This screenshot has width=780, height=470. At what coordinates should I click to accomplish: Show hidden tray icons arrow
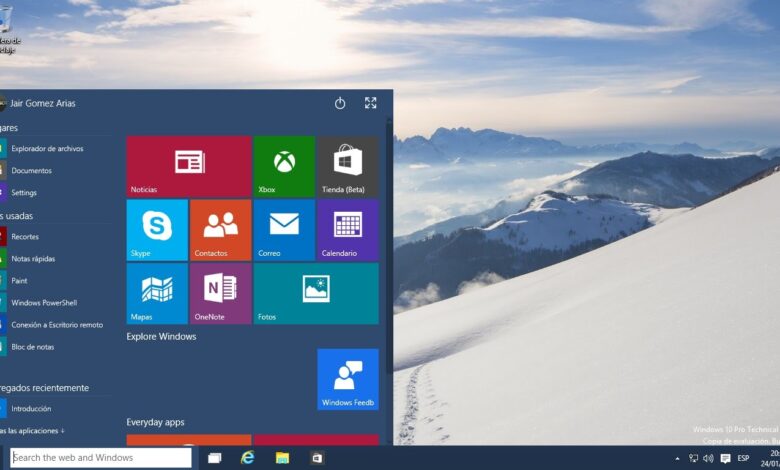pos(677,458)
